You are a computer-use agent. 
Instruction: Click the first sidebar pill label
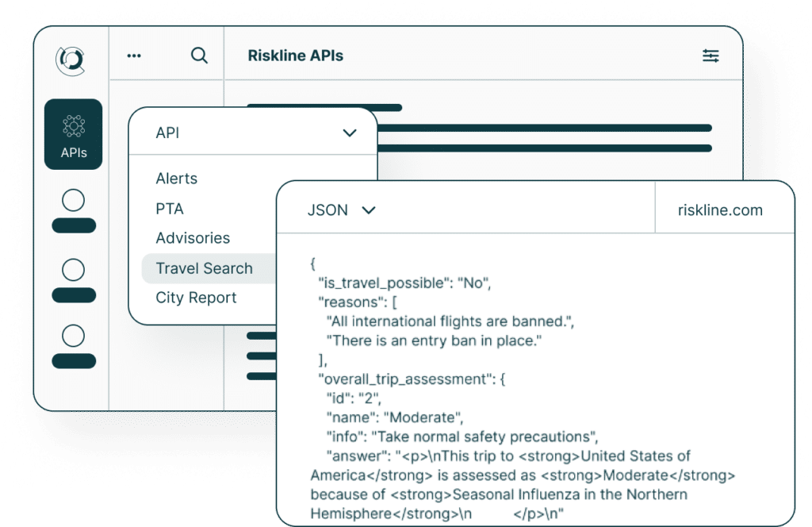(x=73, y=225)
